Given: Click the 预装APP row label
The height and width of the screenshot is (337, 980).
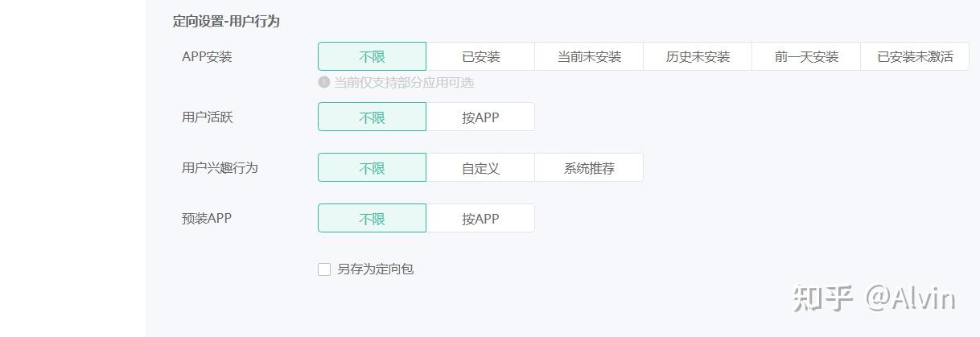Looking at the screenshot, I should click(x=207, y=218).
